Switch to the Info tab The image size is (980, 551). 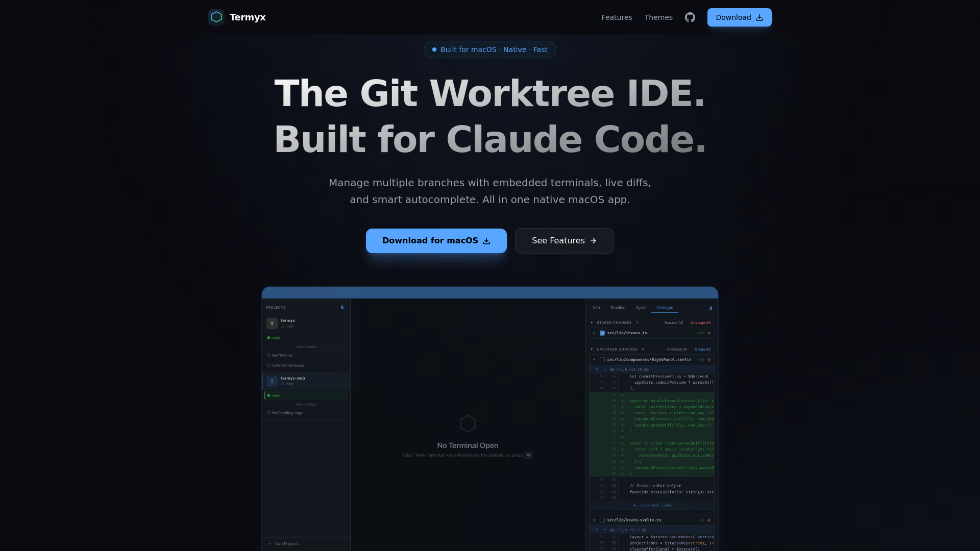[x=596, y=308]
